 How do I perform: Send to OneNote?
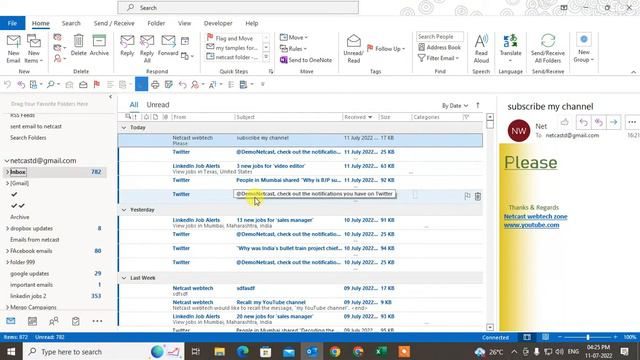[x=306, y=60]
